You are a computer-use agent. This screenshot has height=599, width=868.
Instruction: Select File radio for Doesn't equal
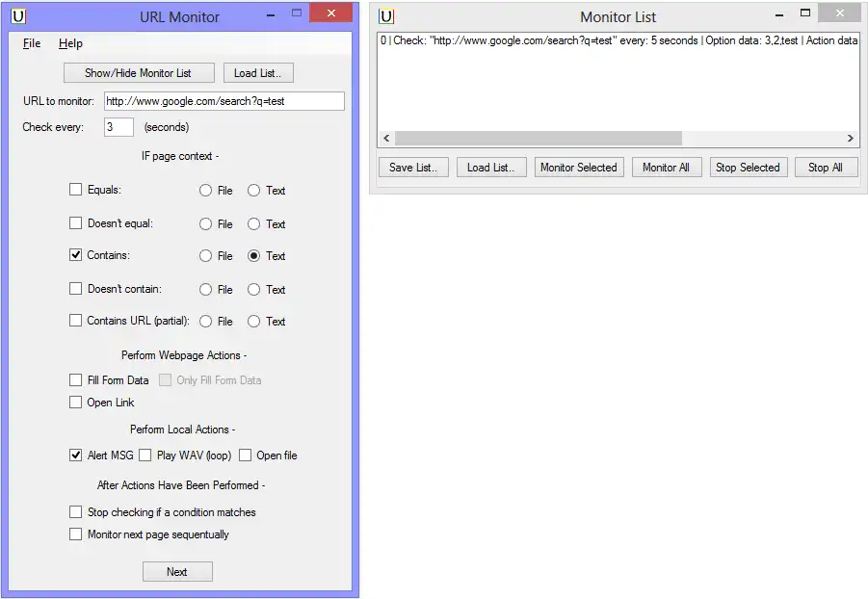pos(205,224)
